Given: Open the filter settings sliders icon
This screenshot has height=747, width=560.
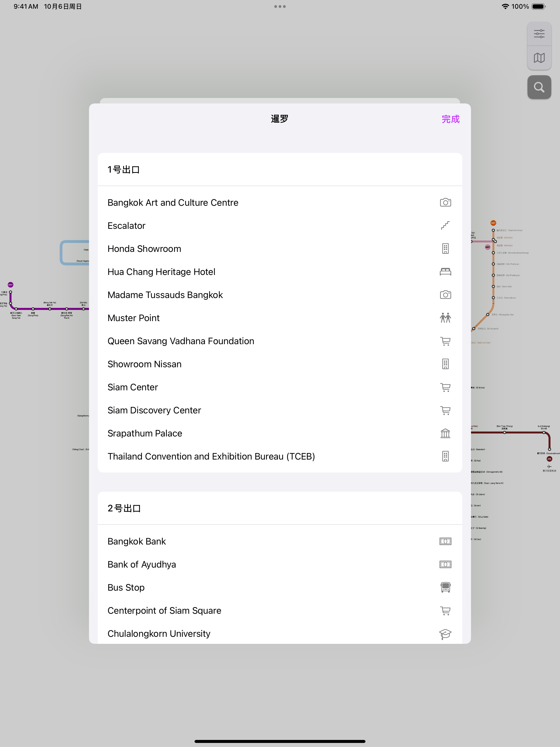Looking at the screenshot, I should tap(539, 34).
